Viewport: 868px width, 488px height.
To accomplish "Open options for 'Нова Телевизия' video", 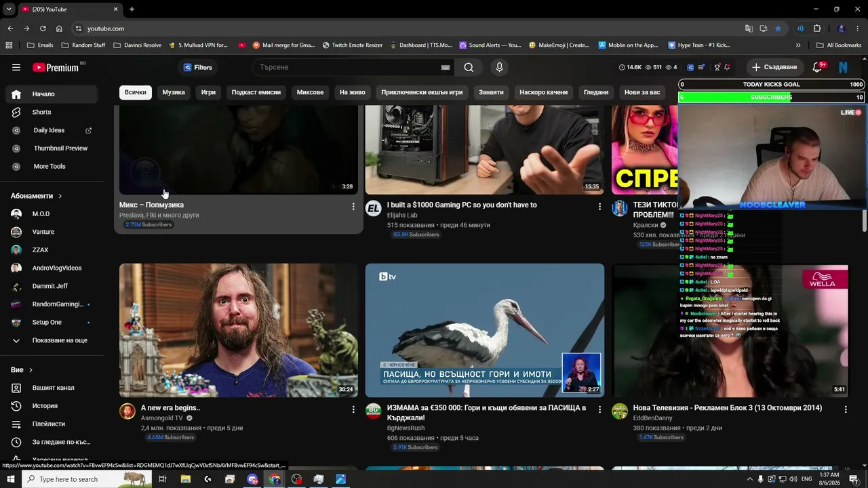I will 846,409.
